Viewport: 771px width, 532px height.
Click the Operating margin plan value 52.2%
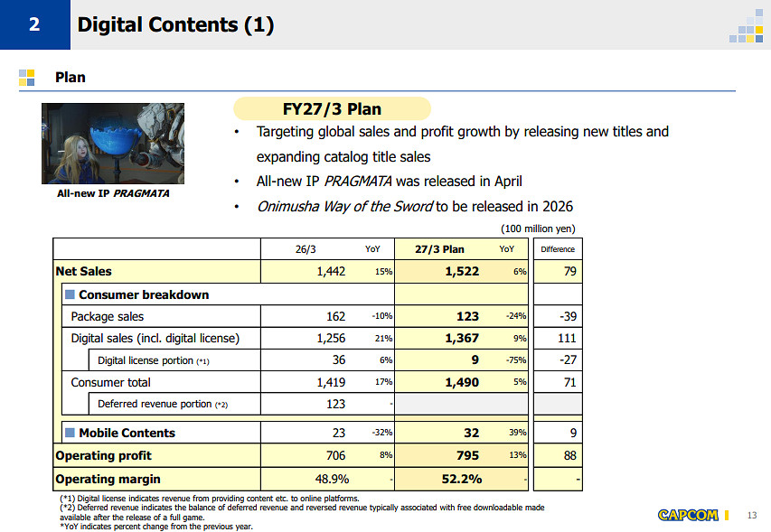[x=462, y=479]
